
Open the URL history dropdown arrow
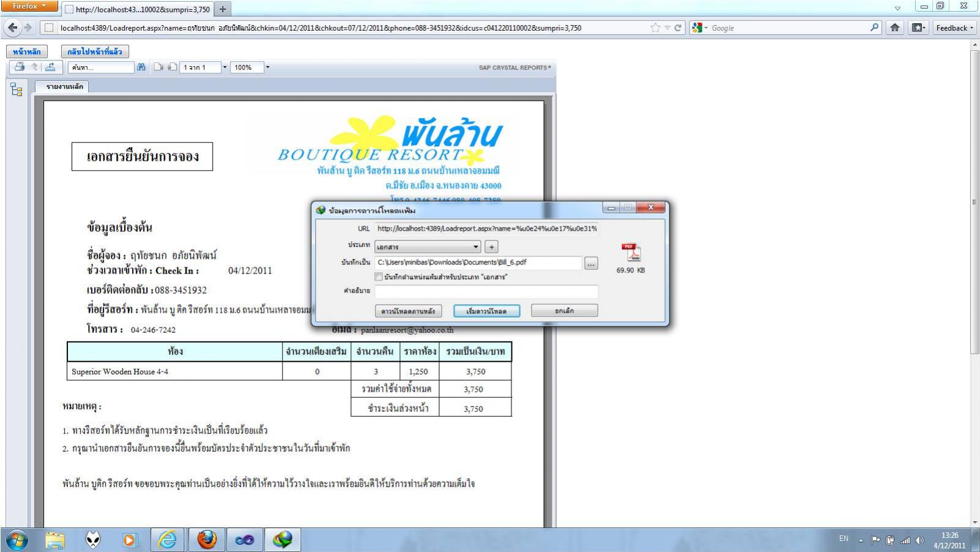click(x=667, y=28)
